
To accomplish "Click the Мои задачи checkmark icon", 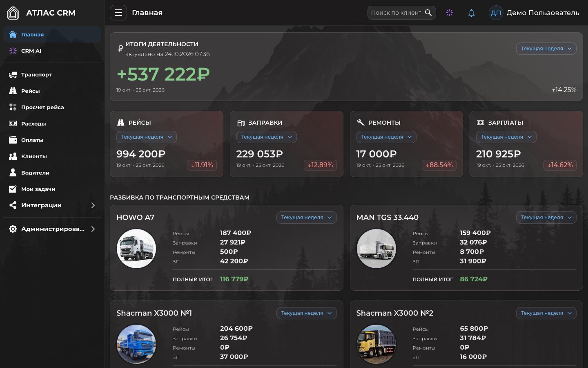I will point(13,189).
